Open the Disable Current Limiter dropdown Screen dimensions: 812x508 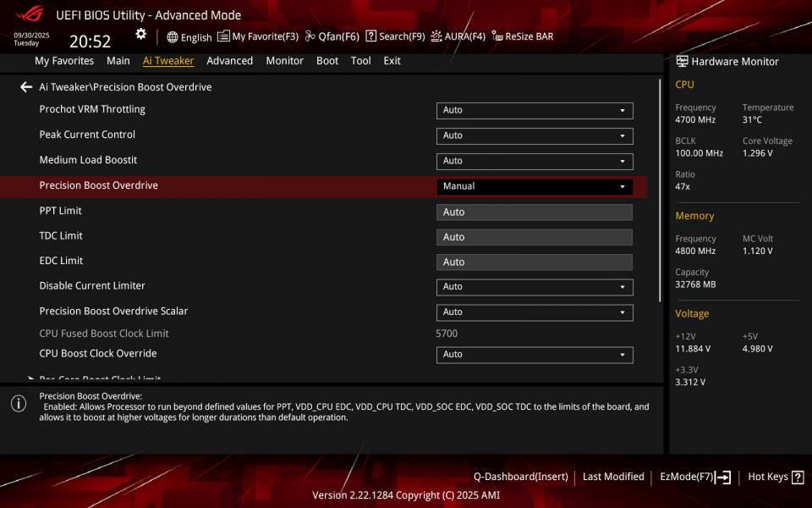click(535, 287)
